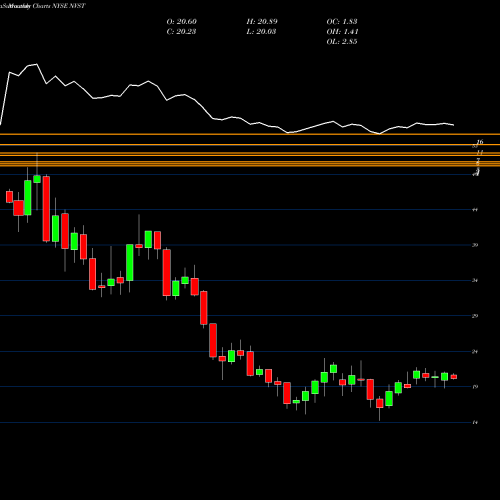Click the low price value L: 20.03
This screenshot has height=500, width=500.
(x=261, y=32)
